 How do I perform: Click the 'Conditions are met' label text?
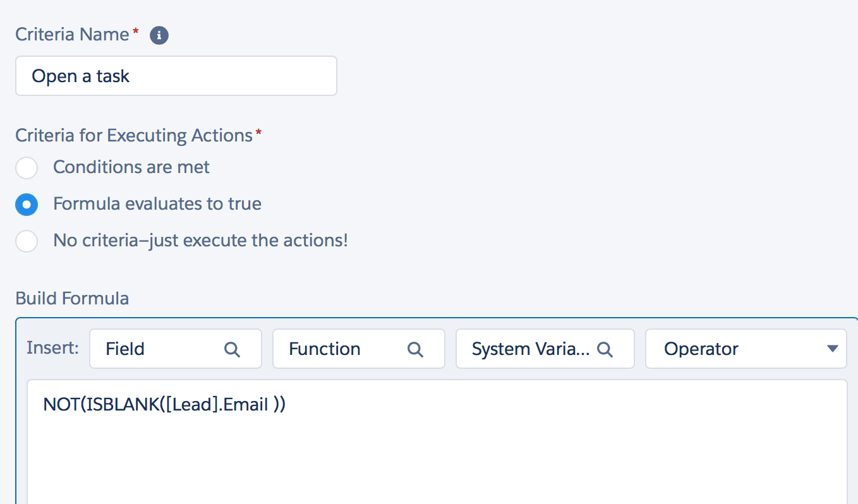pos(131,167)
